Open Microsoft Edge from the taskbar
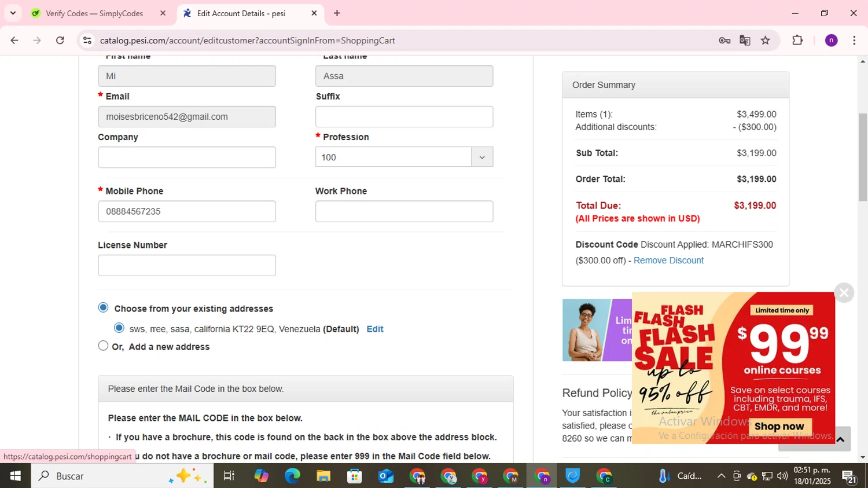 pos(292,476)
